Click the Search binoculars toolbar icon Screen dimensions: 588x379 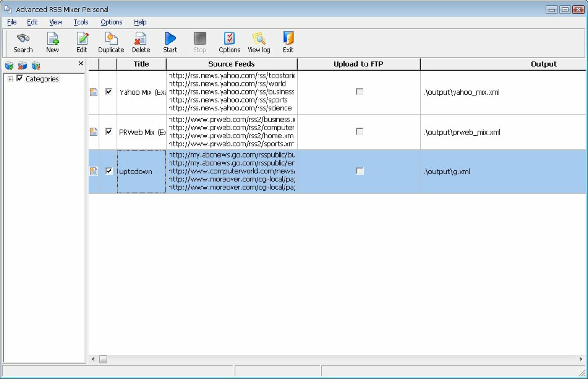coord(23,38)
